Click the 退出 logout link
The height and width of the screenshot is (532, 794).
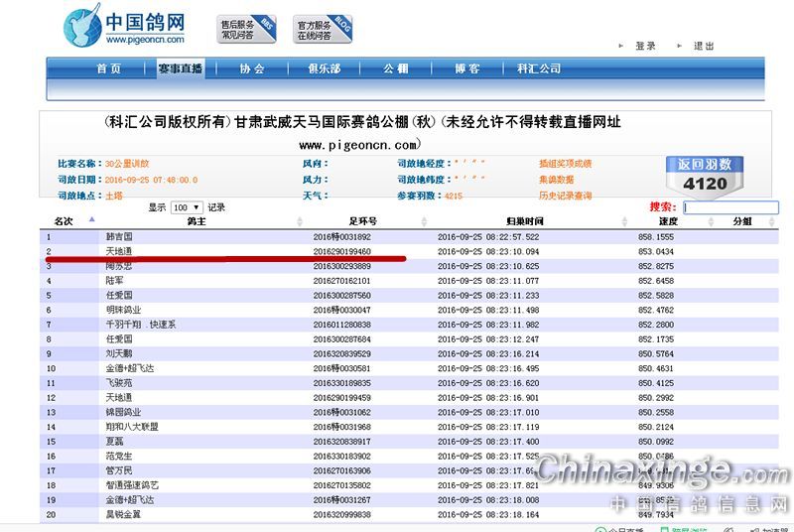704,46
